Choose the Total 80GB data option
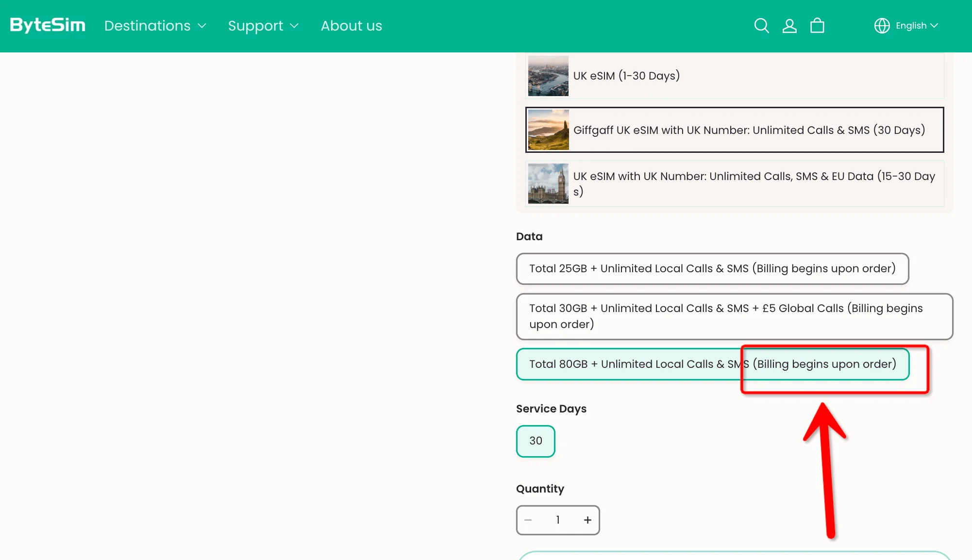 [x=712, y=364]
